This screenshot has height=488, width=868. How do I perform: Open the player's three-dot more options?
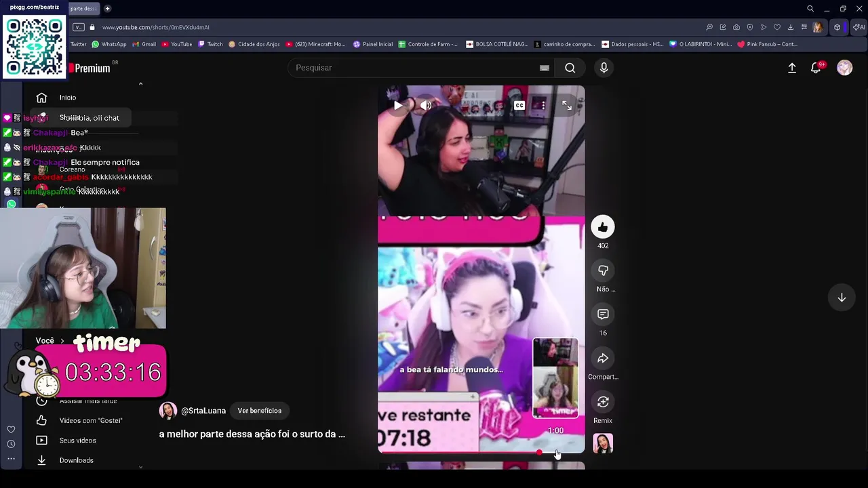(542, 105)
